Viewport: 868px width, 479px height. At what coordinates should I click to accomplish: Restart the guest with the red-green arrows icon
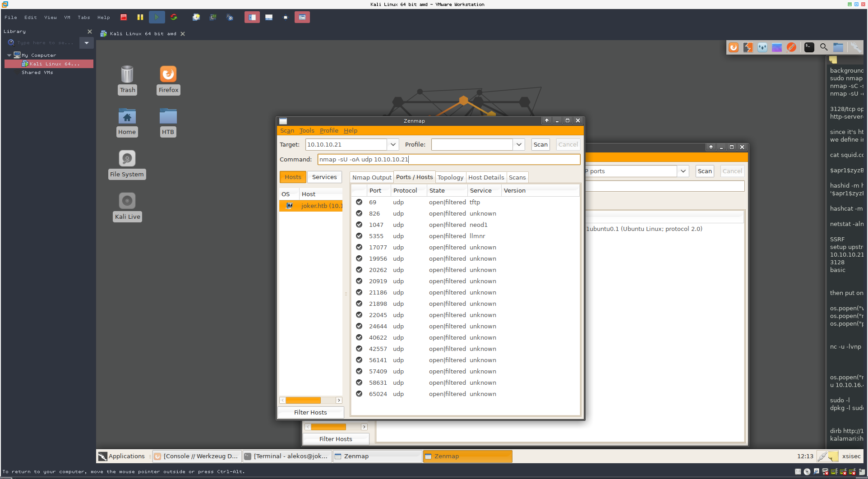[x=174, y=17]
